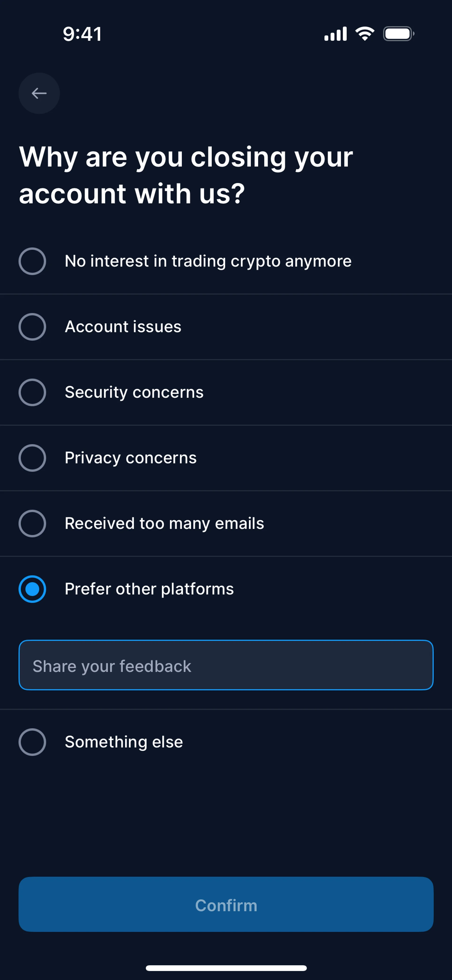Screen dimensions: 452x980
Task: Tap the back arrow icon
Action: [x=39, y=93]
